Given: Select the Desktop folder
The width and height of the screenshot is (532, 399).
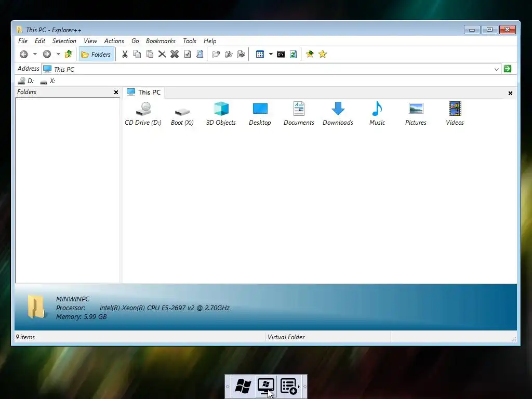Looking at the screenshot, I should coord(260,114).
